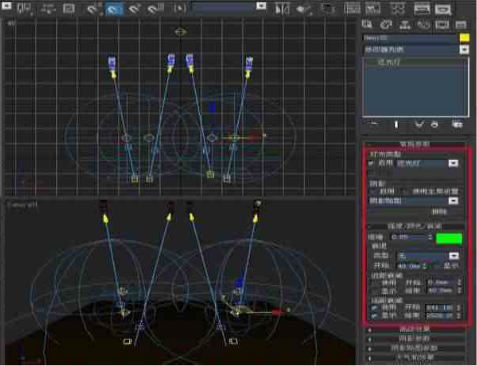Click the yellow object color swatch

465,38
